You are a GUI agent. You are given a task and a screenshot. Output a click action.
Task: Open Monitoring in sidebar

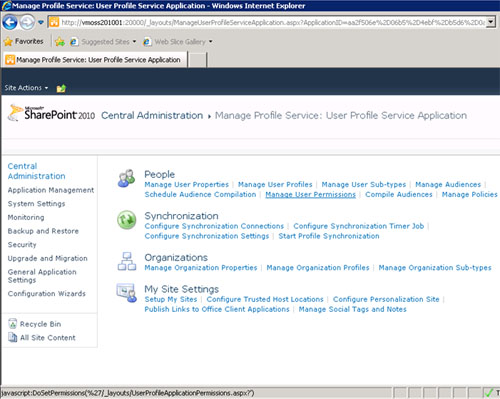coord(26,217)
